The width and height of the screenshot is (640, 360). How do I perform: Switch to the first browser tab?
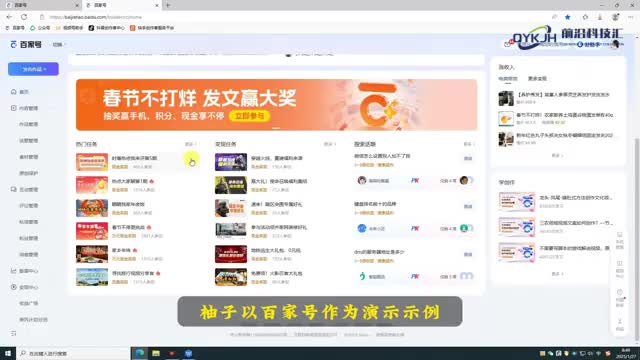coord(41,5)
